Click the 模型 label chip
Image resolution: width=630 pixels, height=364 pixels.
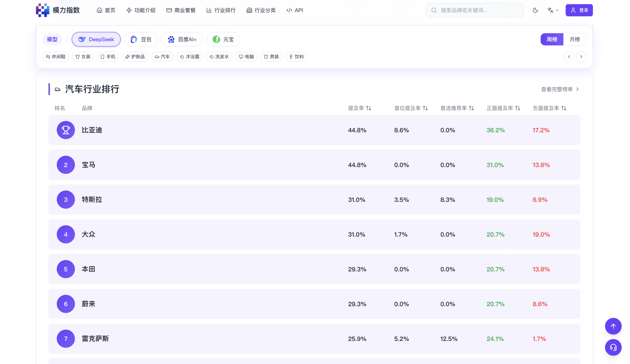(x=52, y=39)
